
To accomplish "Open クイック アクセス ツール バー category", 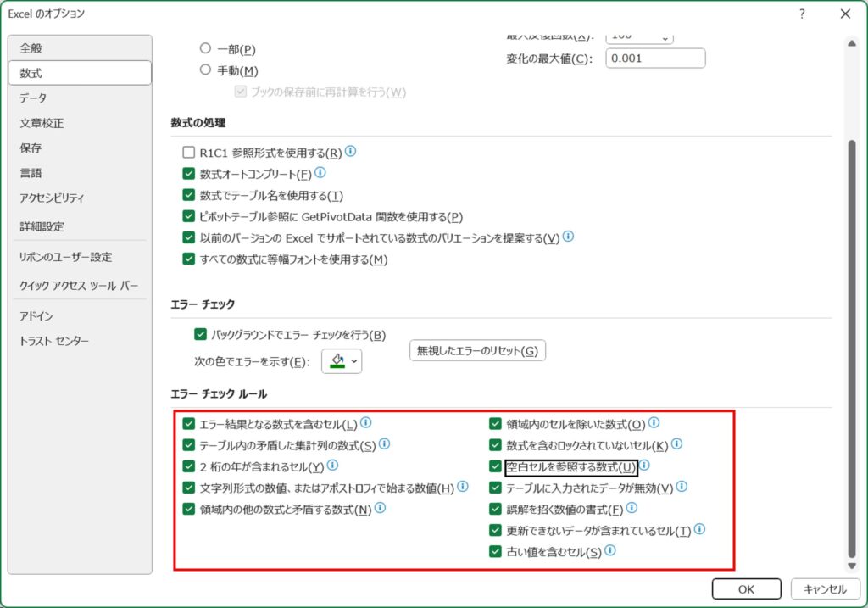I will click(80, 285).
